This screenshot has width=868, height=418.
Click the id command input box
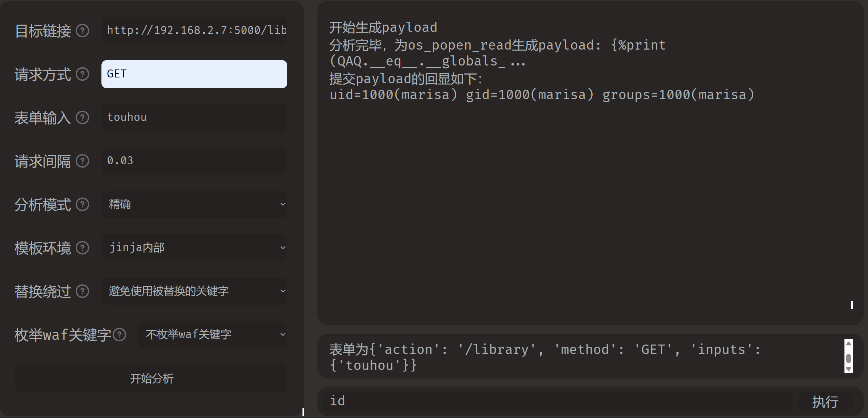click(557, 401)
